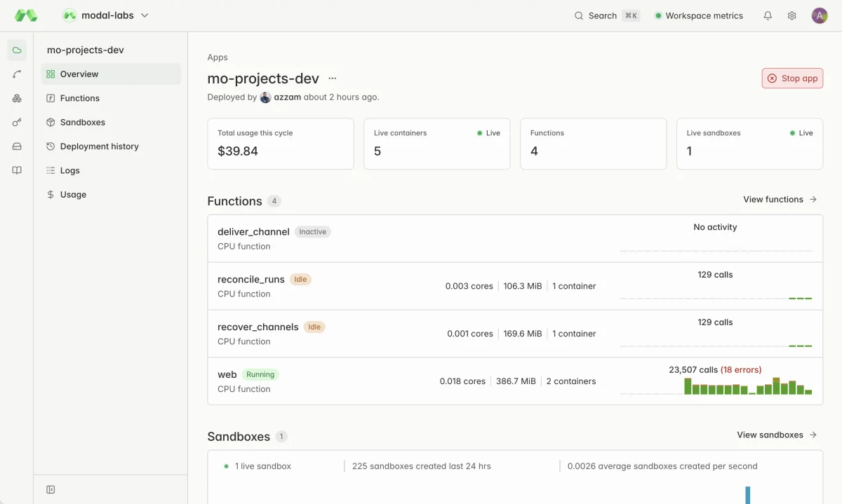Click the arrow next to View functions
The height and width of the screenshot is (504, 842).
(813, 200)
